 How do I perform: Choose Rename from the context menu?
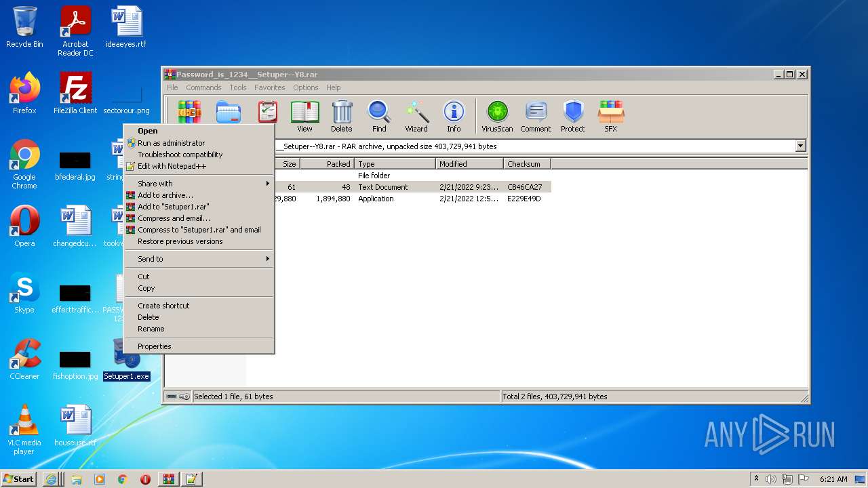pyautogui.click(x=199, y=329)
